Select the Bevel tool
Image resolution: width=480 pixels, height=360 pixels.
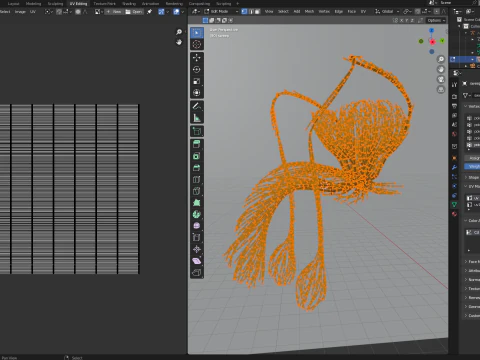point(197,168)
